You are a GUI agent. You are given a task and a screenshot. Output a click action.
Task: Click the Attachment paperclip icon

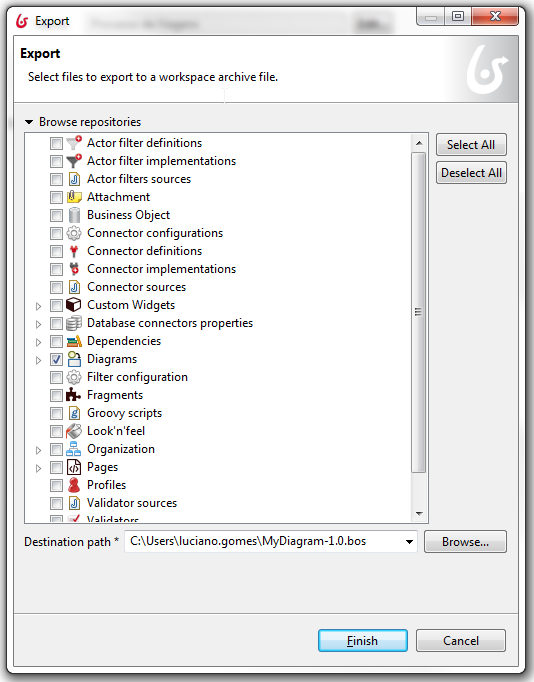pos(74,197)
